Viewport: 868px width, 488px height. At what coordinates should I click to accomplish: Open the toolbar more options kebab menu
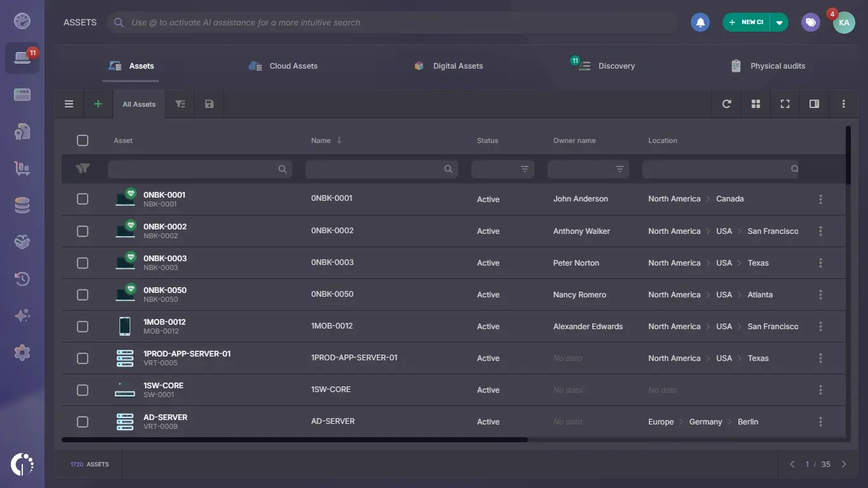point(844,104)
